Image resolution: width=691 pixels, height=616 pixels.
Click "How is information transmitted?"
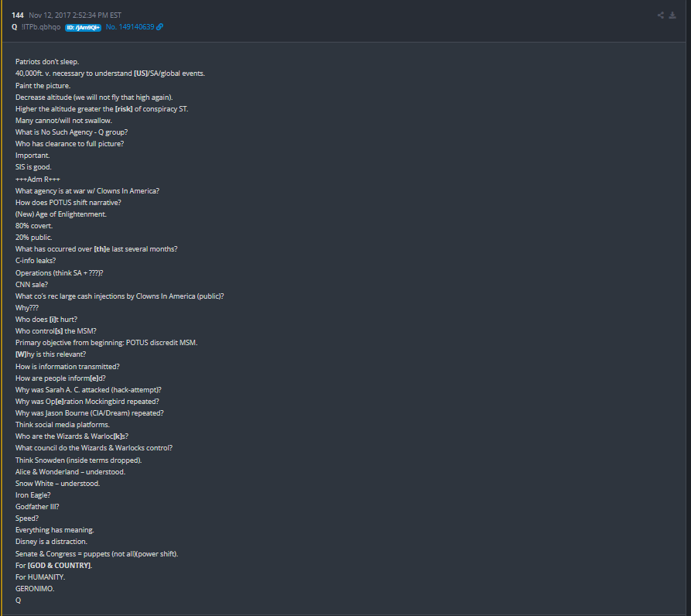click(67, 367)
